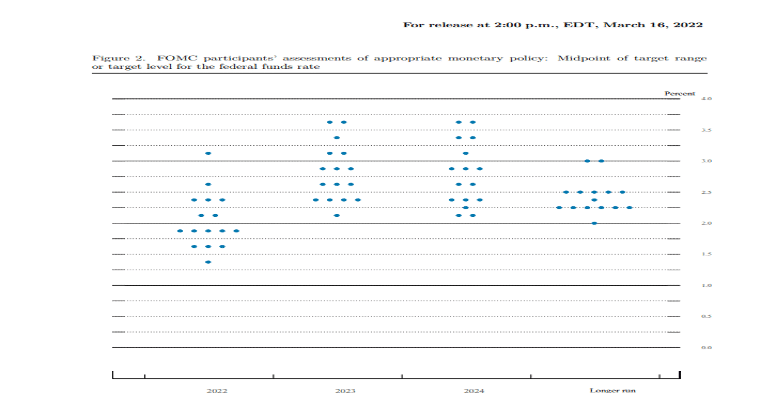Select the 4.0 tick label

[706, 98]
